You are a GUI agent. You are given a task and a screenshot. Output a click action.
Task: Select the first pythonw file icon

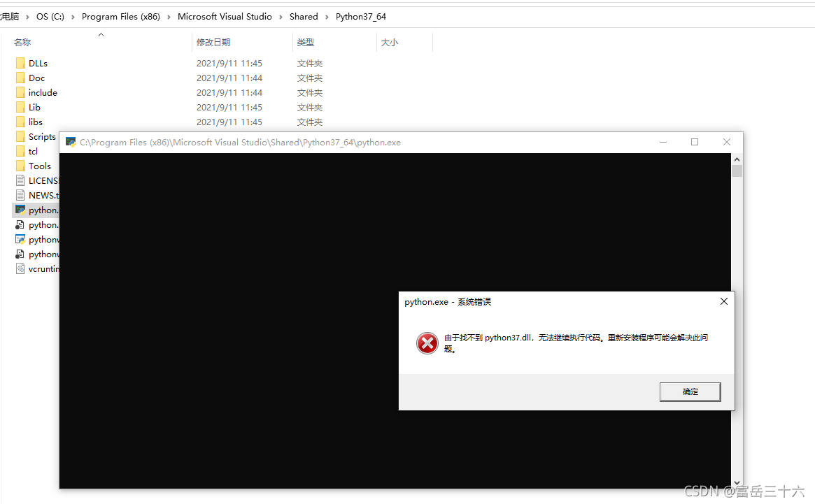(20, 239)
